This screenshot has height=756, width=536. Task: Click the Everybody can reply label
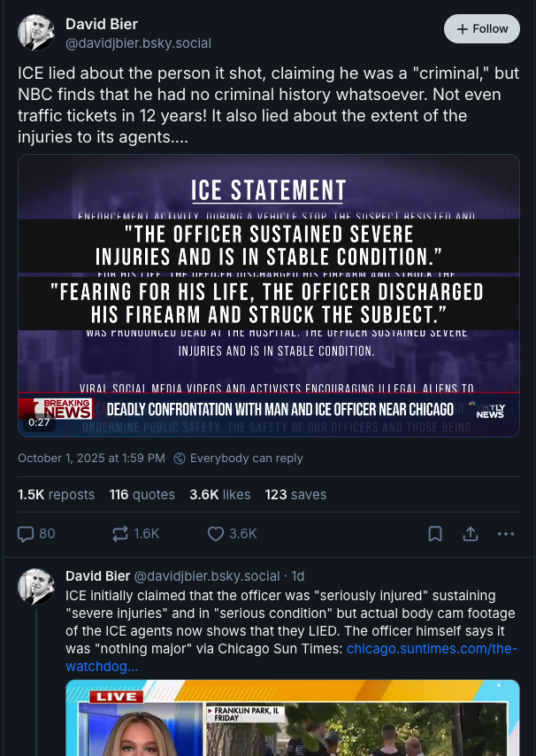pyautogui.click(x=246, y=459)
